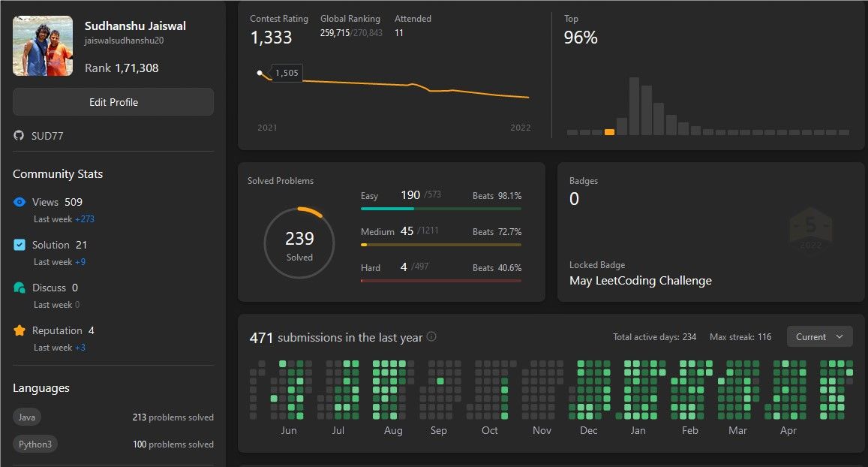Click the Languages heading
This screenshot has width=868, height=467.
[41, 387]
